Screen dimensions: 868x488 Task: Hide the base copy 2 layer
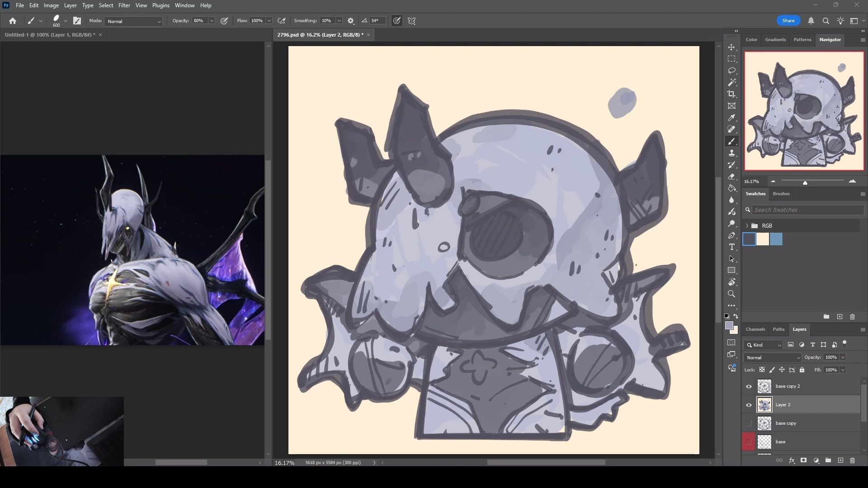[749, 386]
